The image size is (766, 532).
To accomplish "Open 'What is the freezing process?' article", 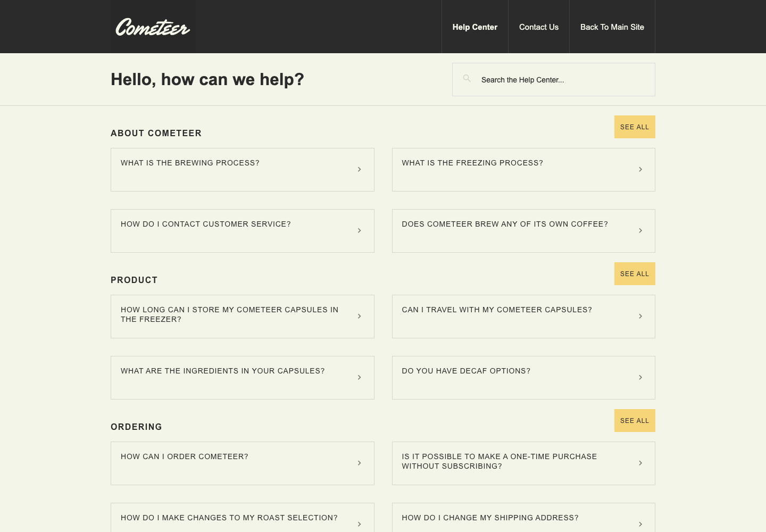I will 523,170.
